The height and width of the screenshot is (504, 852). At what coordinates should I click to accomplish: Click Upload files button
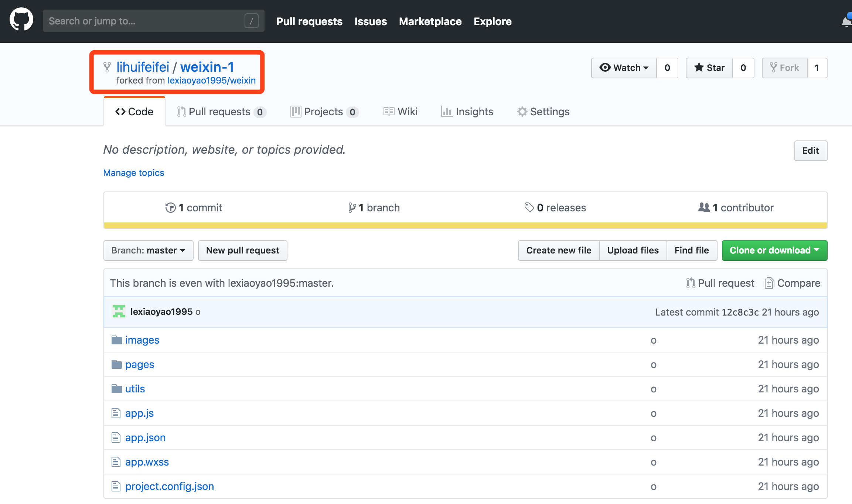[633, 251]
